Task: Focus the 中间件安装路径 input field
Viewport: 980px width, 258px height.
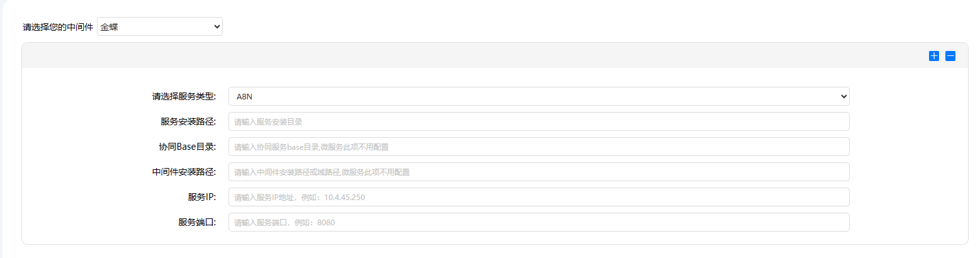Action: 538,172
